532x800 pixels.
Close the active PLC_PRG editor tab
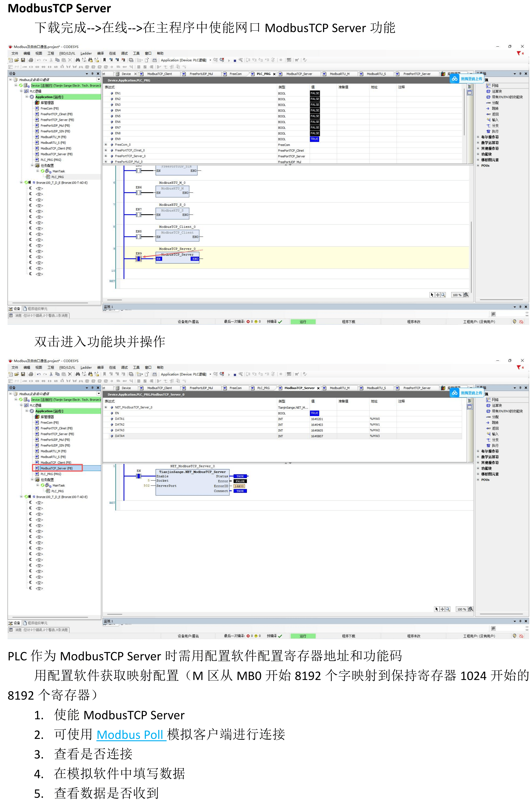[274, 74]
